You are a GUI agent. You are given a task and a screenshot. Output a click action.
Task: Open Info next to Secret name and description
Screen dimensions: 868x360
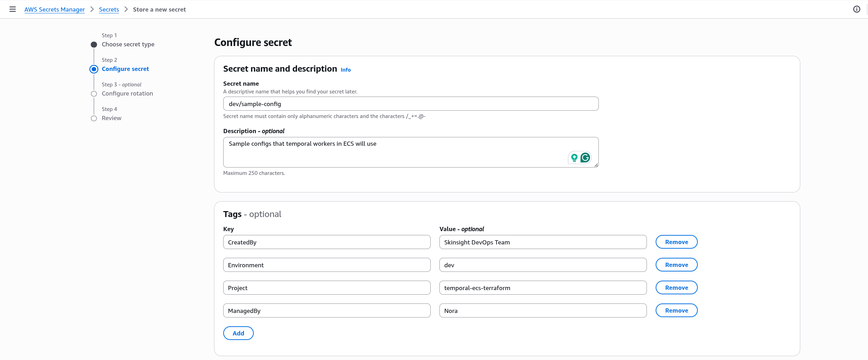(345, 70)
